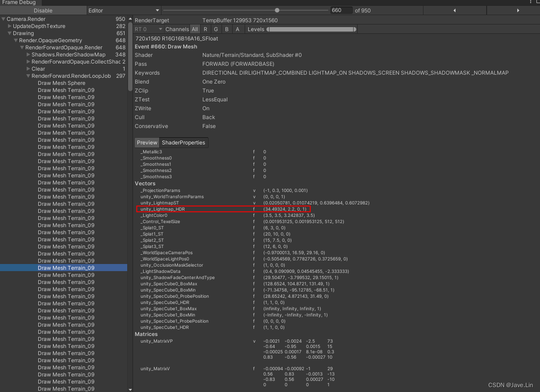Select the unity_Lightmap_HDR property row

pyautogui.click(x=223, y=209)
